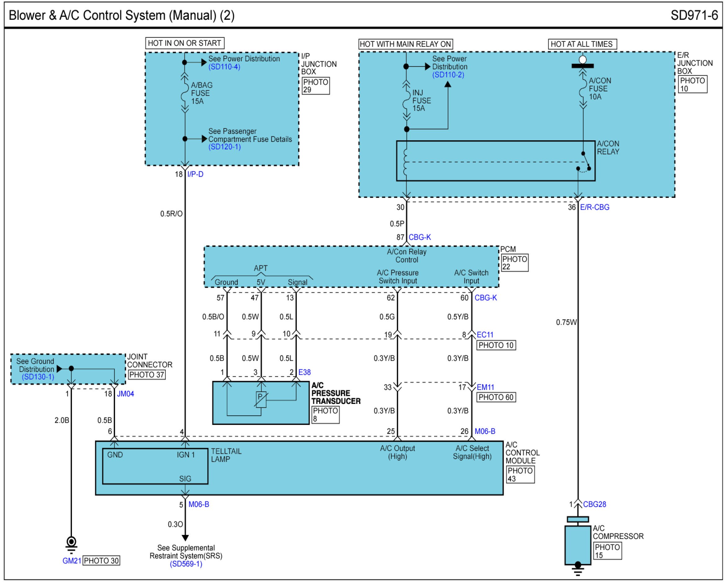
Task: Select the INJ 15A fuse symbol
Action: pyautogui.click(x=406, y=100)
